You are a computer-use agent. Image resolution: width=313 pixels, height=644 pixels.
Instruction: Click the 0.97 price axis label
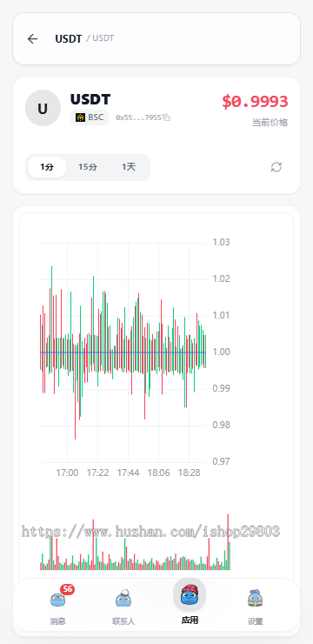(222, 461)
